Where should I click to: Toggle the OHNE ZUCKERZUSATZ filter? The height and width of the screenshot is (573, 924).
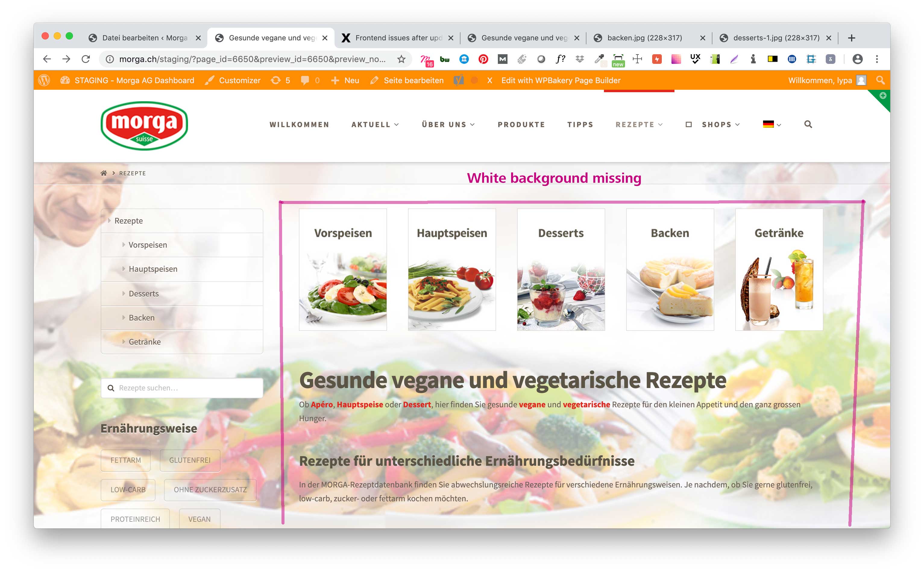click(210, 490)
